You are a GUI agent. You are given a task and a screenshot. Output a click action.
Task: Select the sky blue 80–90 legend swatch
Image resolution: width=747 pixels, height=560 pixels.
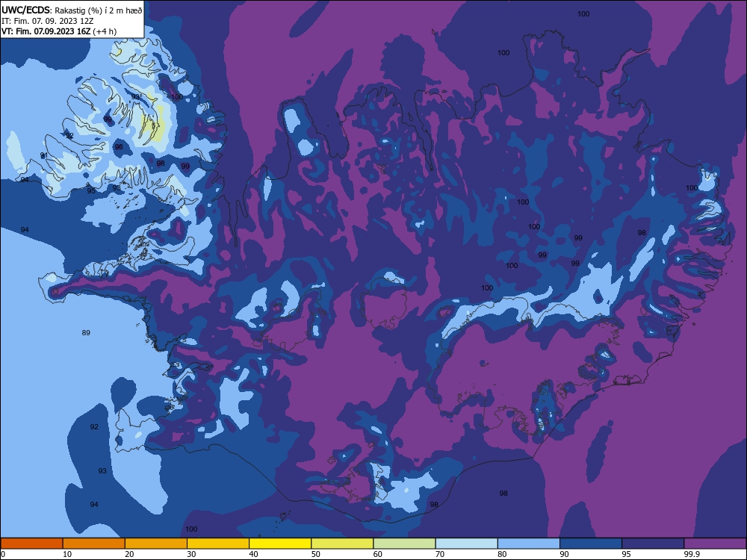(x=529, y=544)
